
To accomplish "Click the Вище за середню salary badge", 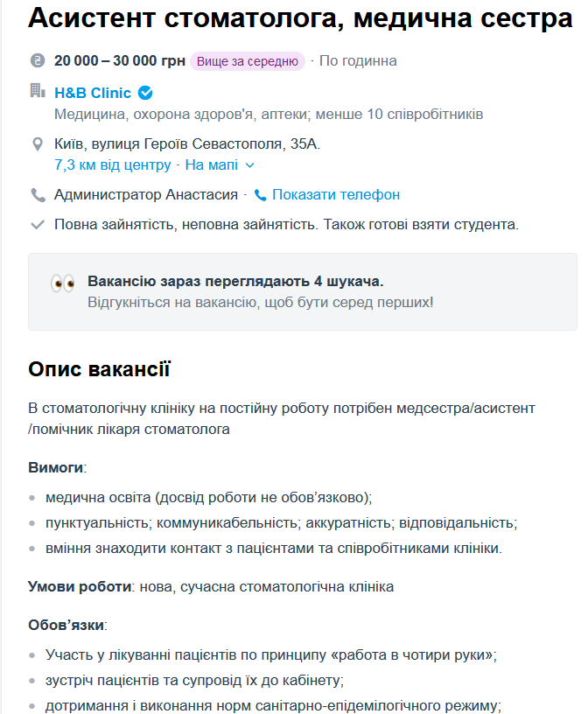I will tap(248, 61).
